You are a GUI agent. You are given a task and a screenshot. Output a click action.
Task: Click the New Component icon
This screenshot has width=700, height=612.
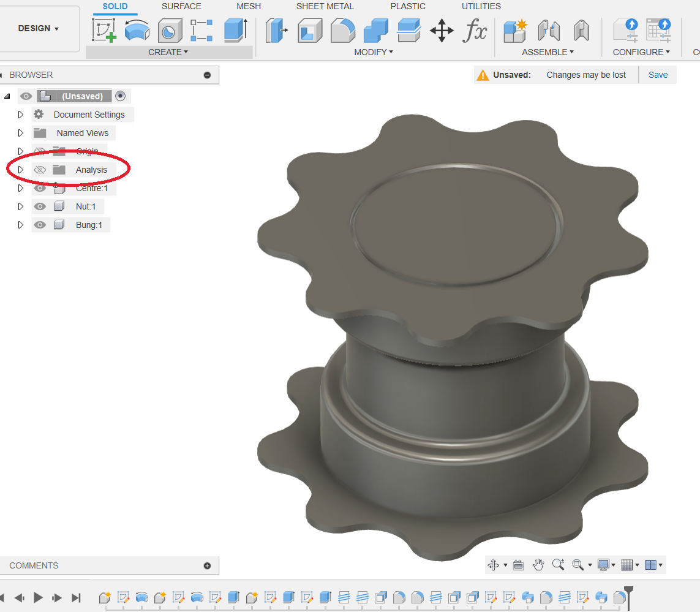(515, 30)
